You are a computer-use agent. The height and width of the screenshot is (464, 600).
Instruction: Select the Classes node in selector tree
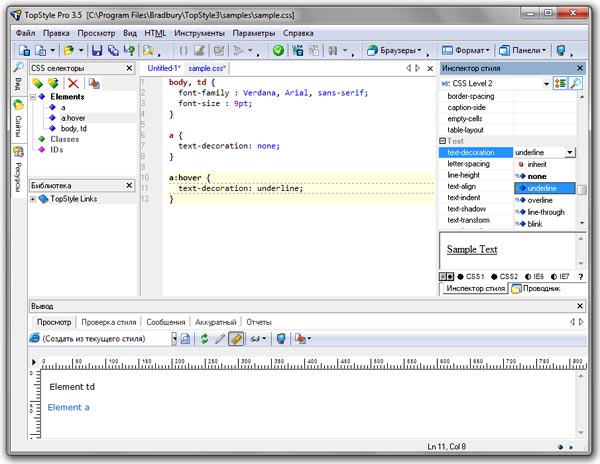tap(65, 139)
